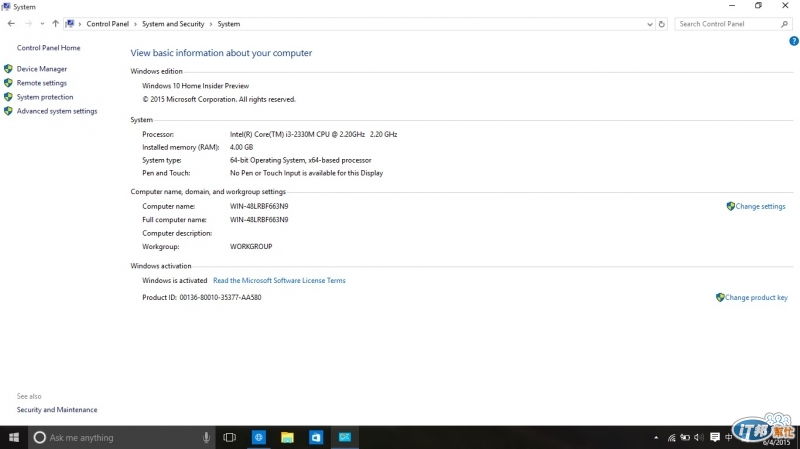Open the network status tray icon
The width and height of the screenshot is (800, 449).
point(671,438)
